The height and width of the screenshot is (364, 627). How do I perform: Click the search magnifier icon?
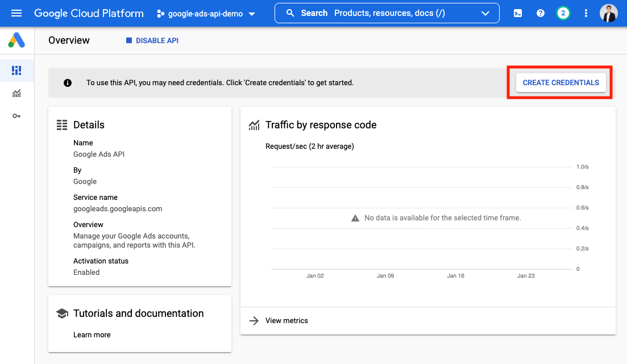290,13
